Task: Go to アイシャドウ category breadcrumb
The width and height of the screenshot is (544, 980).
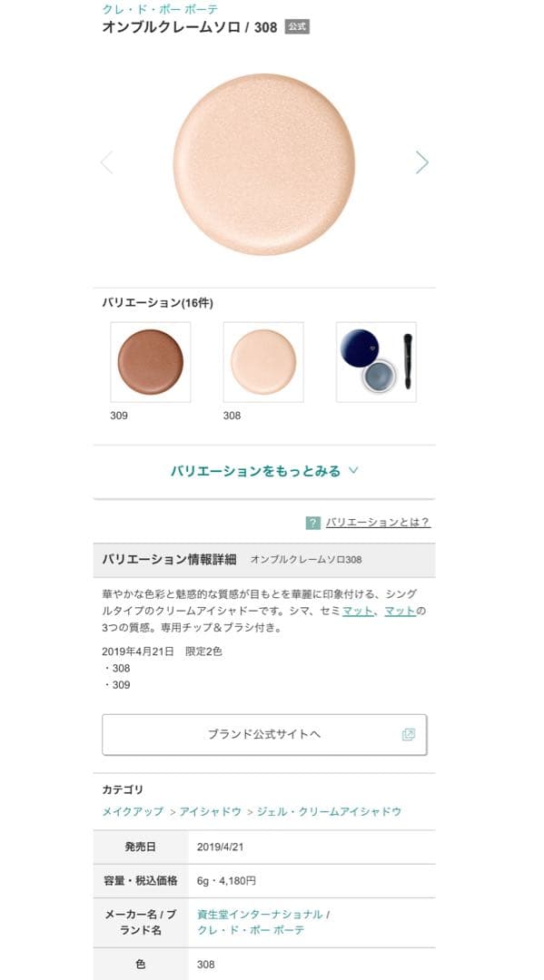Action: [x=210, y=811]
